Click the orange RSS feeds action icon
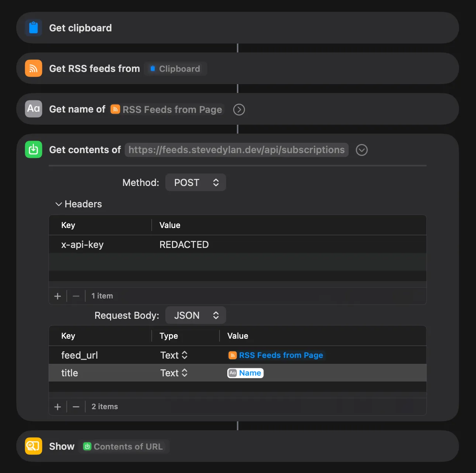The height and width of the screenshot is (473, 476). 34,68
